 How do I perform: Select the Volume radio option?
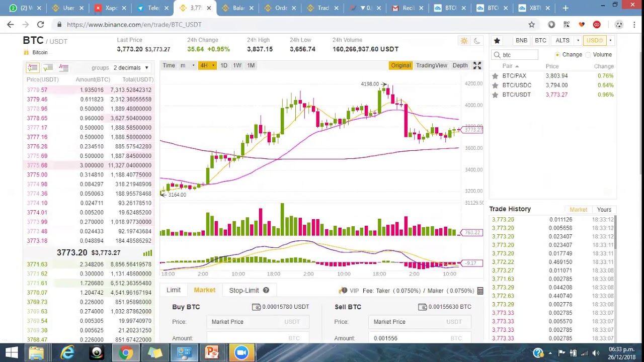(x=588, y=55)
